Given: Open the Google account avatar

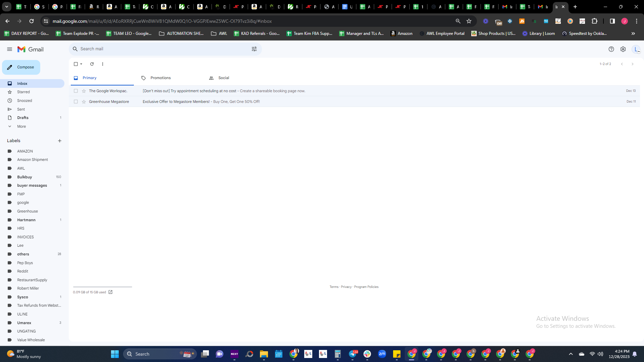Looking at the screenshot, I should coord(636,49).
